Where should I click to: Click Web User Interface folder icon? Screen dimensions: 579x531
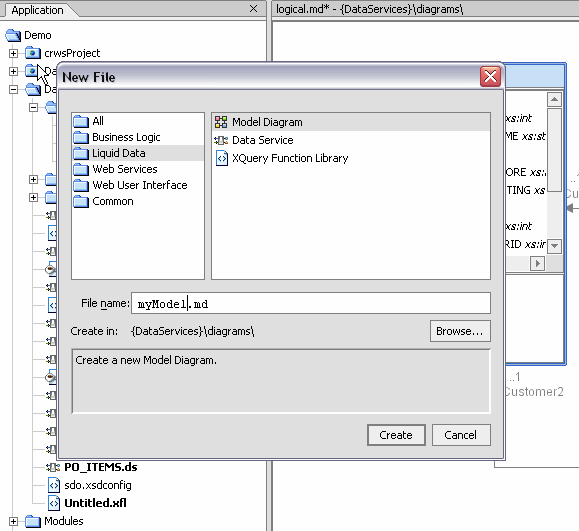tap(81, 185)
